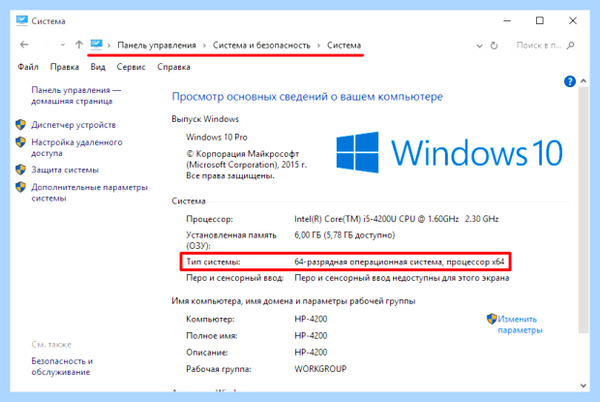Open the Правка menu

[64, 67]
